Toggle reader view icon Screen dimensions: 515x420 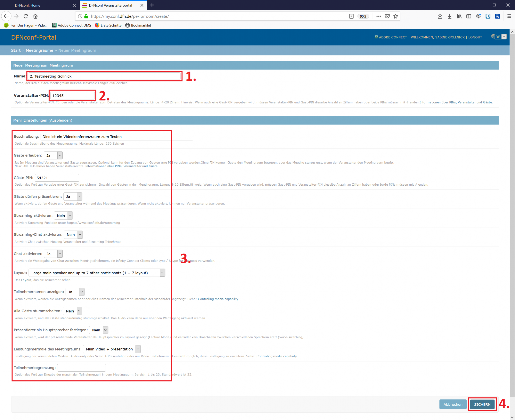coord(351,16)
